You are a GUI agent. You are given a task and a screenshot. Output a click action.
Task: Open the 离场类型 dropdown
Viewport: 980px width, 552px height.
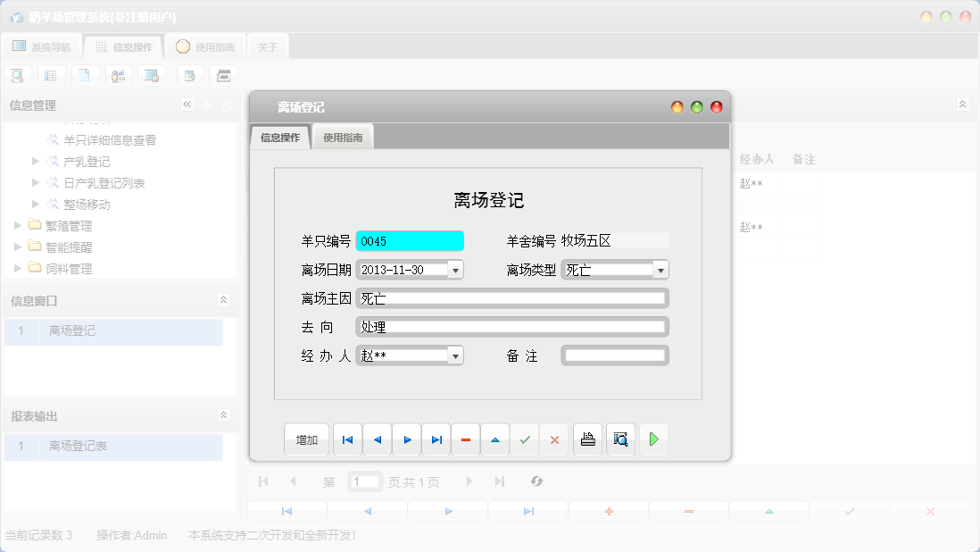[660, 269]
